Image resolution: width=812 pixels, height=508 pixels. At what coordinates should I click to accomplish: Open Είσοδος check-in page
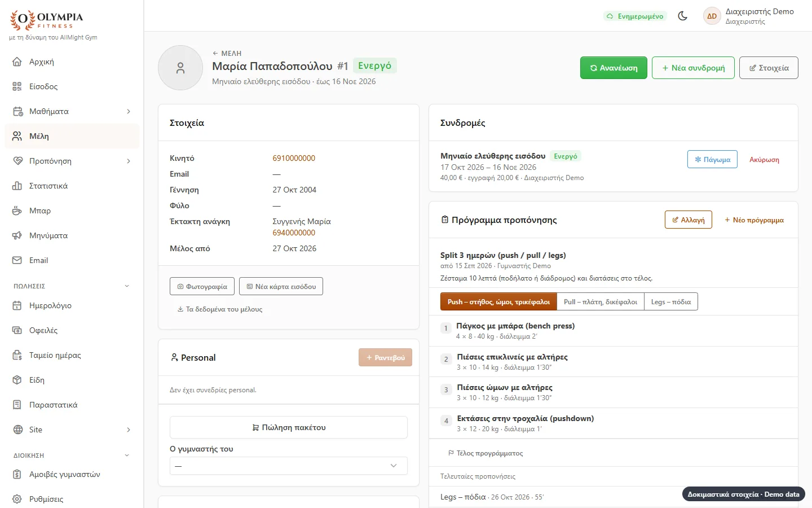pos(72,86)
